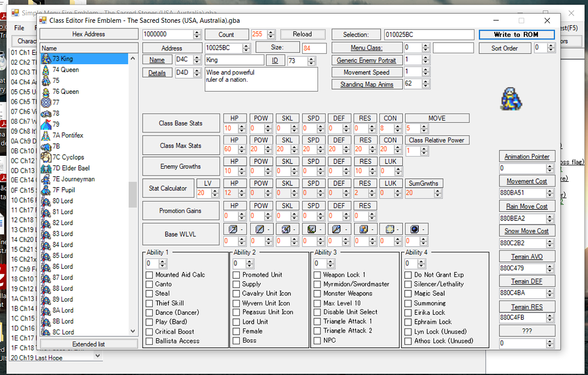
Task: Click the 7E Journeyman sprite icon
Action: [45, 179]
